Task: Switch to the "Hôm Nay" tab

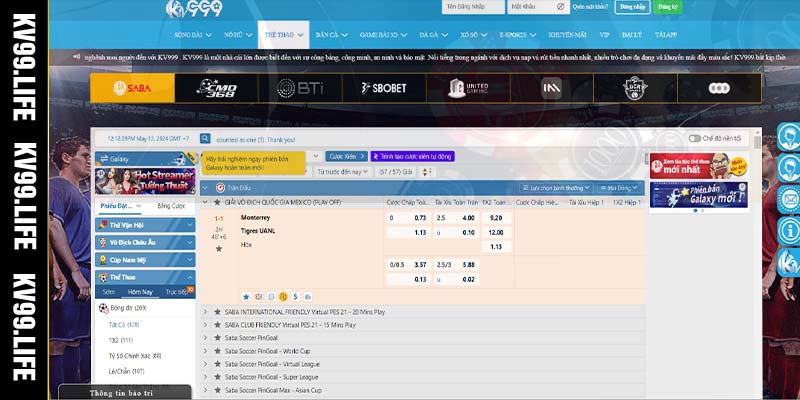Action: coord(140,292)
